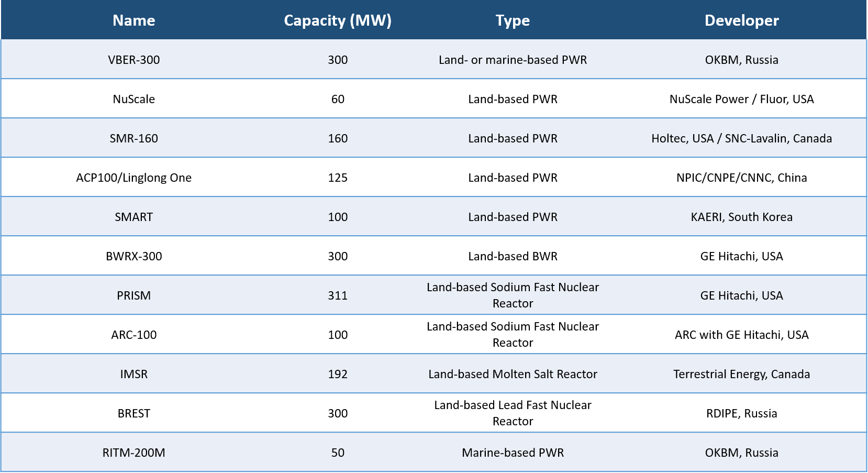Click the SMART reactor row
Viewport: 868px width, 473px height.
133,216
